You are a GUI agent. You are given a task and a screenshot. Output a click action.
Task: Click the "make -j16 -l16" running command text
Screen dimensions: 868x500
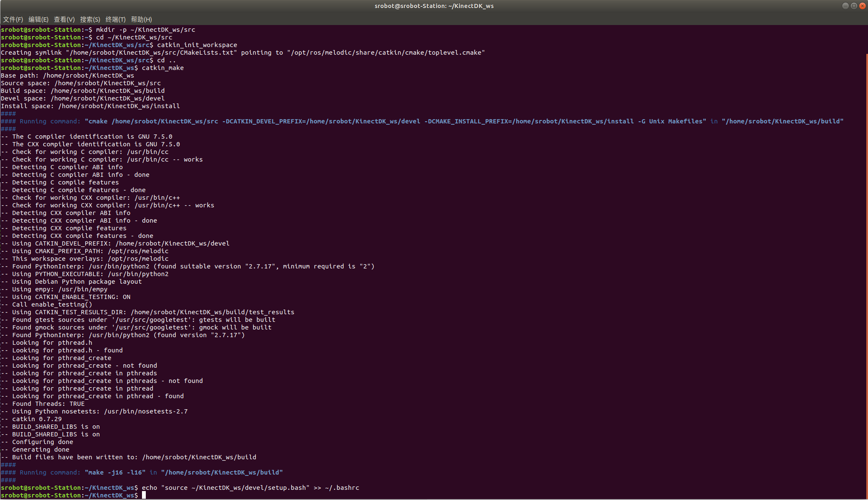[x=115, y=472]
